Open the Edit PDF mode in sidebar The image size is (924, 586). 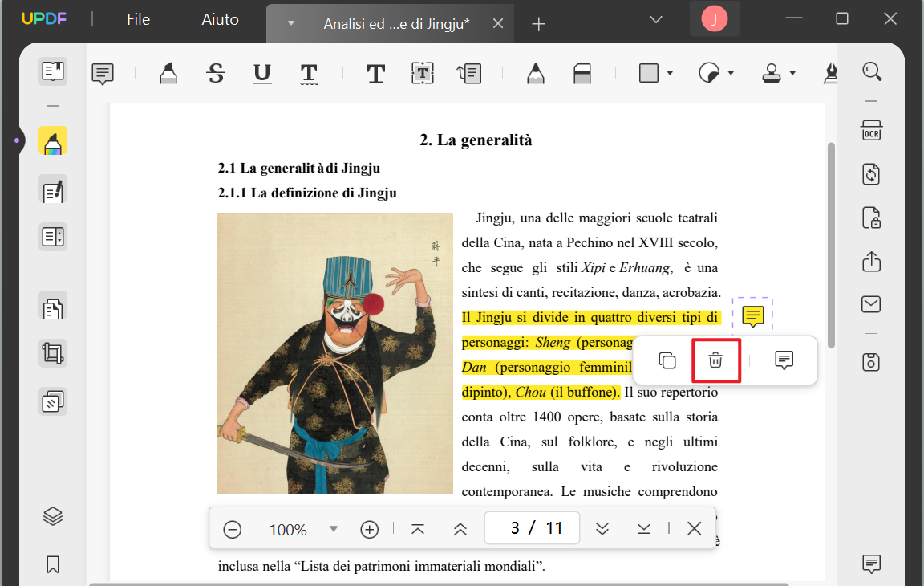[x=53, y=189]
